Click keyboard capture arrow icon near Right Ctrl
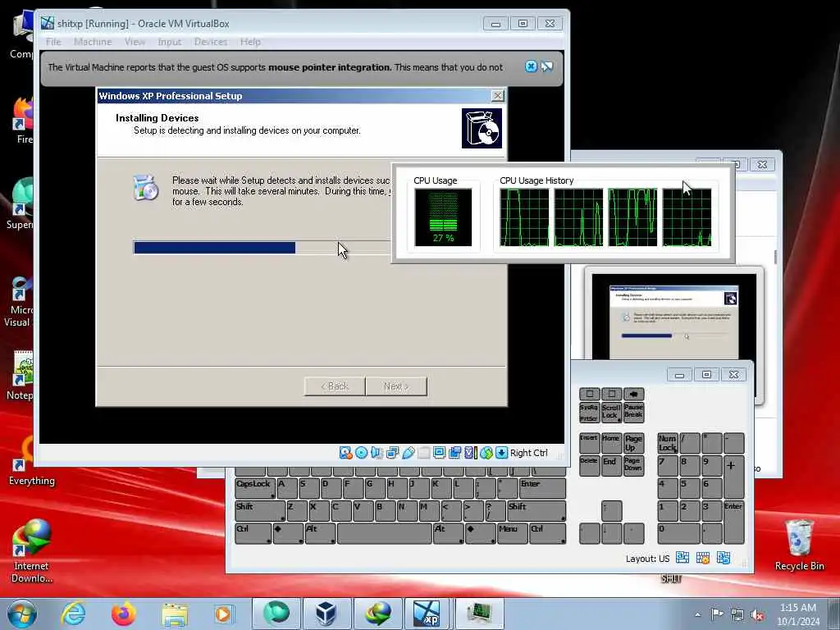 pos(501,453)
